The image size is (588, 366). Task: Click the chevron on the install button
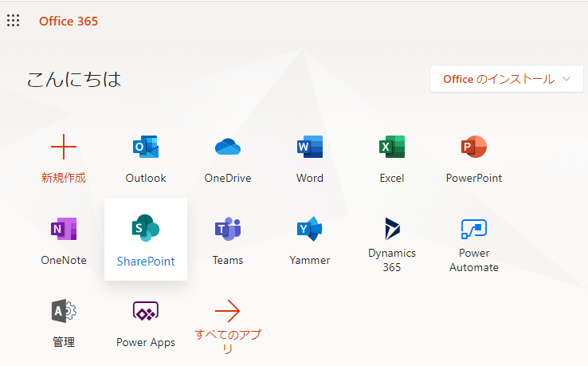pos(566,79)
